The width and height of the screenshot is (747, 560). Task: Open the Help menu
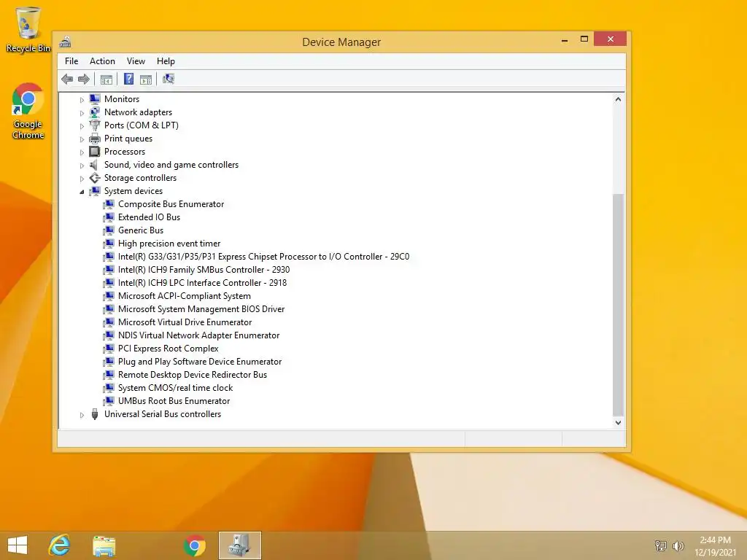point(166,61)
